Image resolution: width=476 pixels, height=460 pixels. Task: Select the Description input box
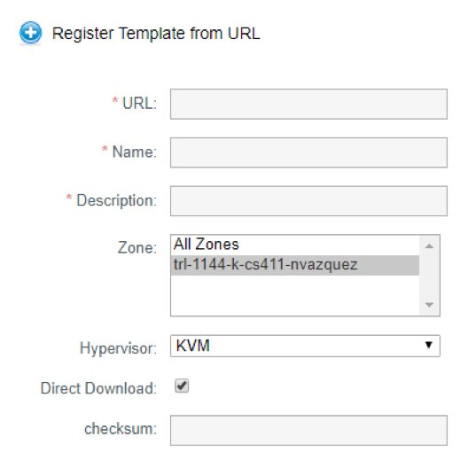point(308,201)
